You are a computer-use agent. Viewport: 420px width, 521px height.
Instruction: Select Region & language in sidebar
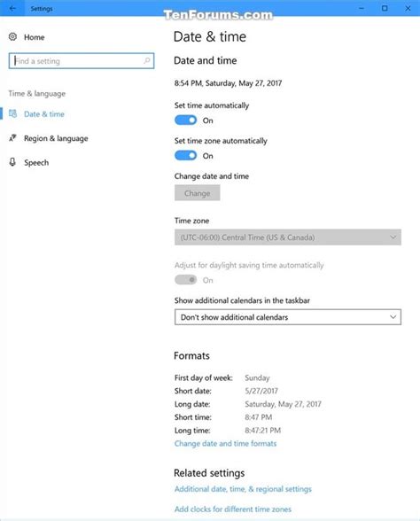[x=56, y=138]
